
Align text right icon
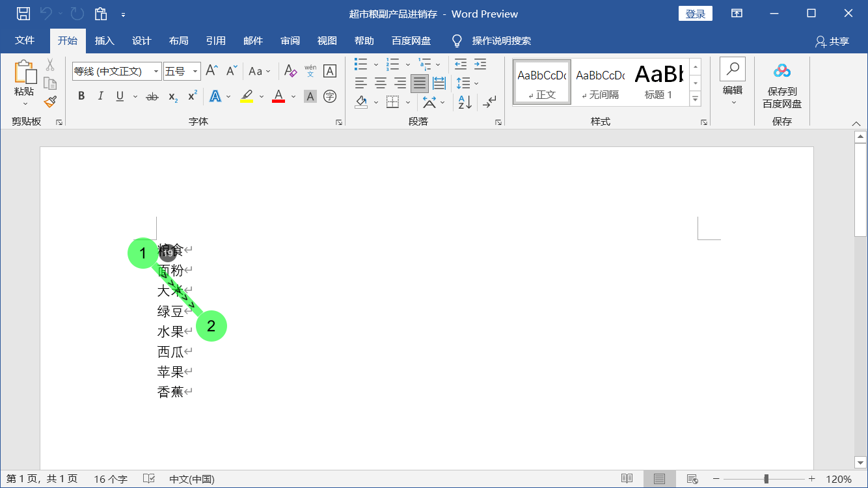400,83
